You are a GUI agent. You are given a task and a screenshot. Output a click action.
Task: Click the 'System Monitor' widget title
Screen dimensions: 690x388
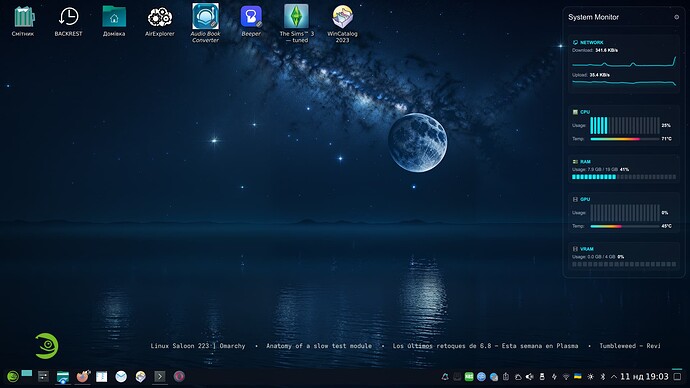(x=593, y=17)
